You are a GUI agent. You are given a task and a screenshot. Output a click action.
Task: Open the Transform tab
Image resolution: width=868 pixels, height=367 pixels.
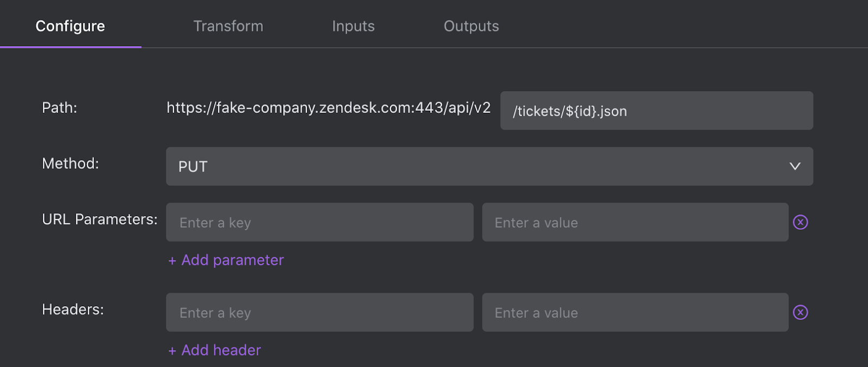point(228,26)
